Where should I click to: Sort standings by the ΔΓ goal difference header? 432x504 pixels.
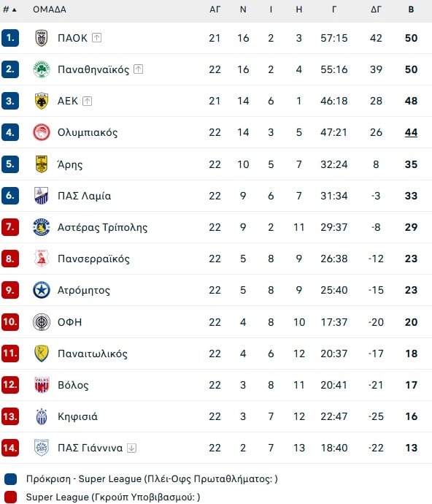coord(376,9)
